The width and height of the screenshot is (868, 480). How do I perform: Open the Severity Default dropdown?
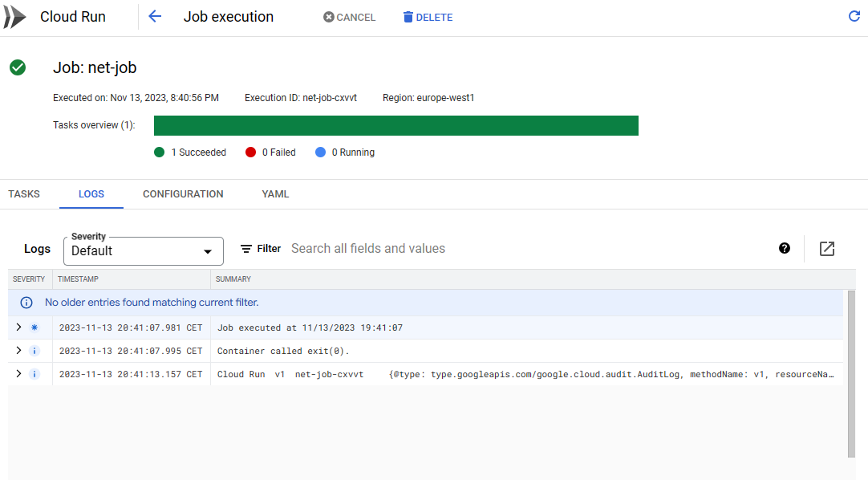coord(144,251)
